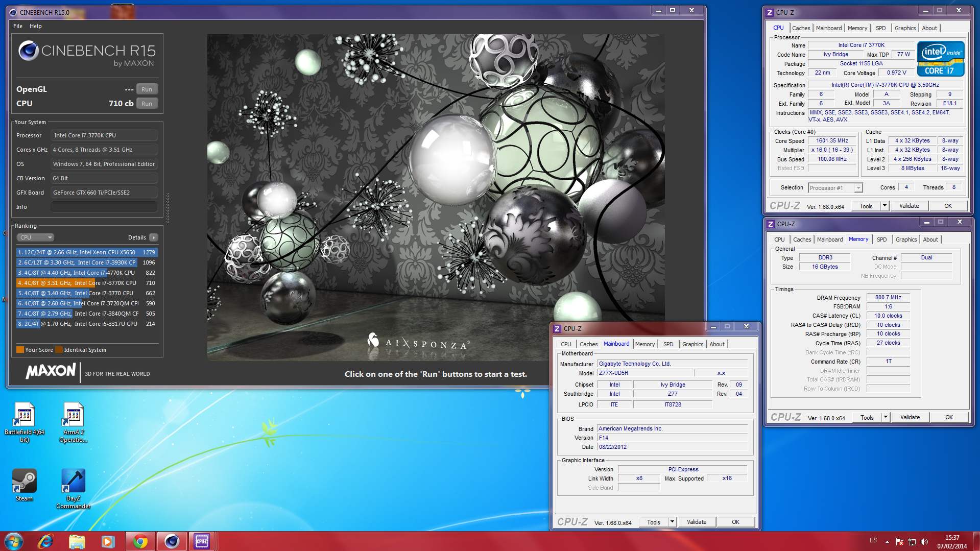Click the Your Score orange legend swatch
Viewport: 980px width, 551px height.
20,350
